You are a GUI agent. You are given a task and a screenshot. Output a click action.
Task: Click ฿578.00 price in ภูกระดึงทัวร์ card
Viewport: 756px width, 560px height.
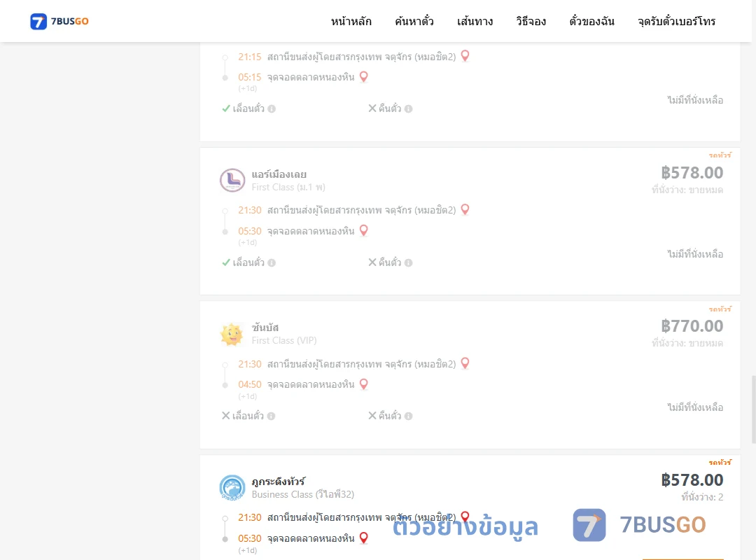[x=692, y=480]
